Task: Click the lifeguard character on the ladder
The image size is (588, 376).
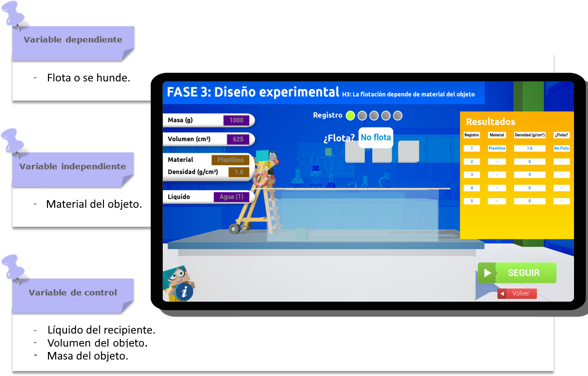Action: pos(271,159)
